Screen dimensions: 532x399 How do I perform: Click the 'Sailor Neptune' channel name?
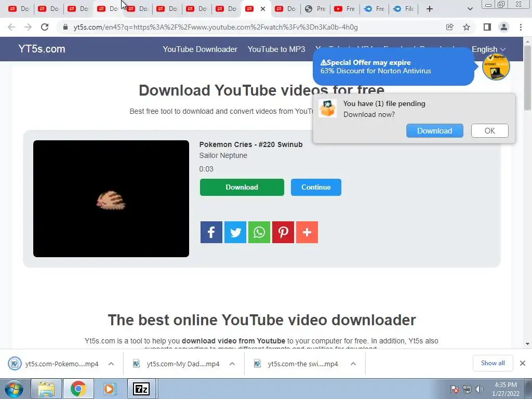(x=223, y=155)
